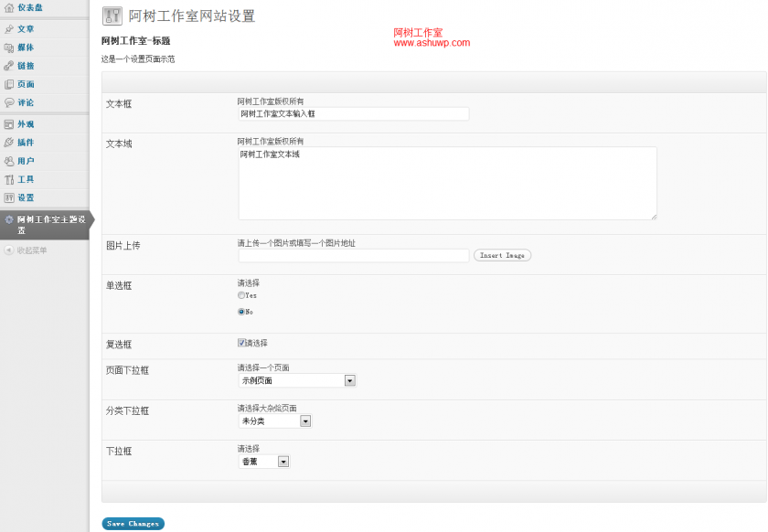Open the 设置 settings menu

click(x=26, y=197)
